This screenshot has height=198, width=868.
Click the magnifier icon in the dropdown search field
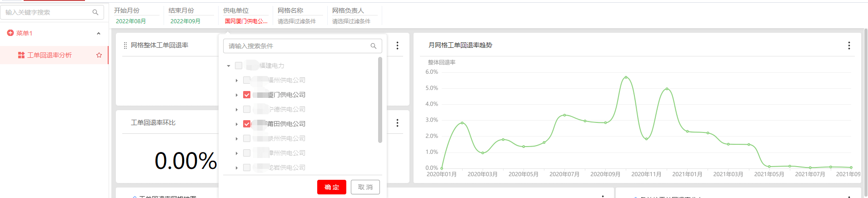click(374, 46)
